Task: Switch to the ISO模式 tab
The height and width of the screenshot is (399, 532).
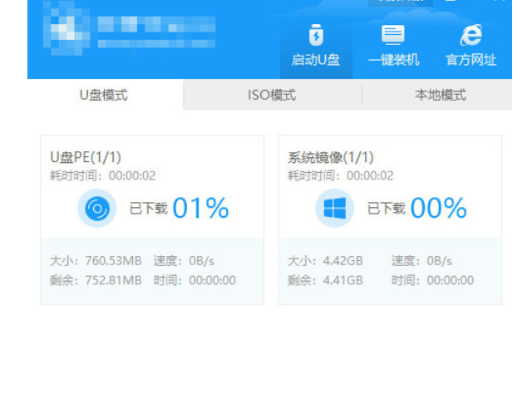Action: pyautogui.click(x=272, y=95)
